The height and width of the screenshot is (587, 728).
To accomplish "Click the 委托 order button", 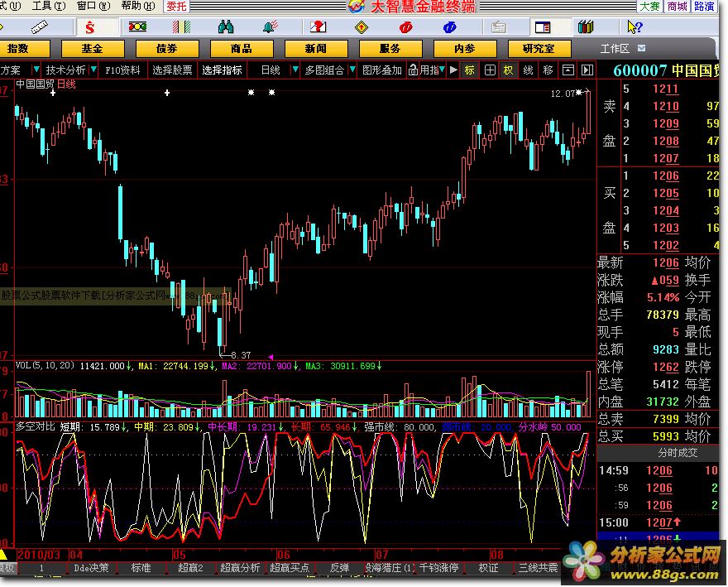I will point(176,6).
